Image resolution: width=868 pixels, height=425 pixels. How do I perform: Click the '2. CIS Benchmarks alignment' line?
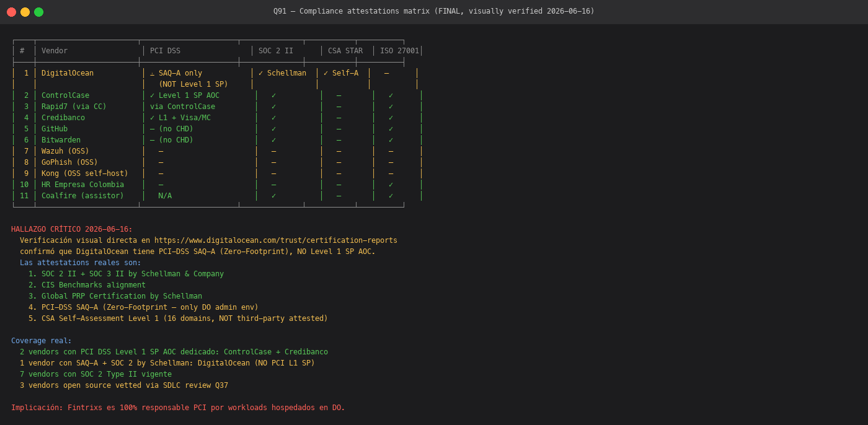tap(87, 285)
